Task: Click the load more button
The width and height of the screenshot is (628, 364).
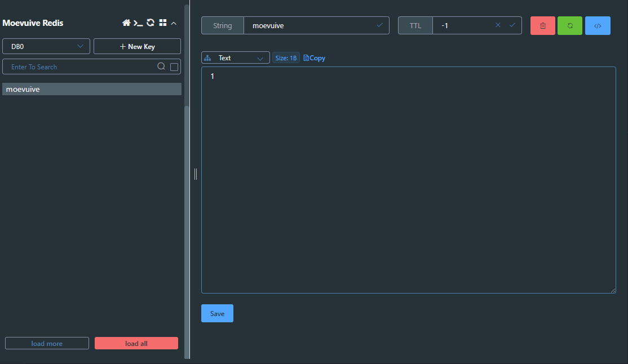Action: pyautogui.click(x=47, y=343)
